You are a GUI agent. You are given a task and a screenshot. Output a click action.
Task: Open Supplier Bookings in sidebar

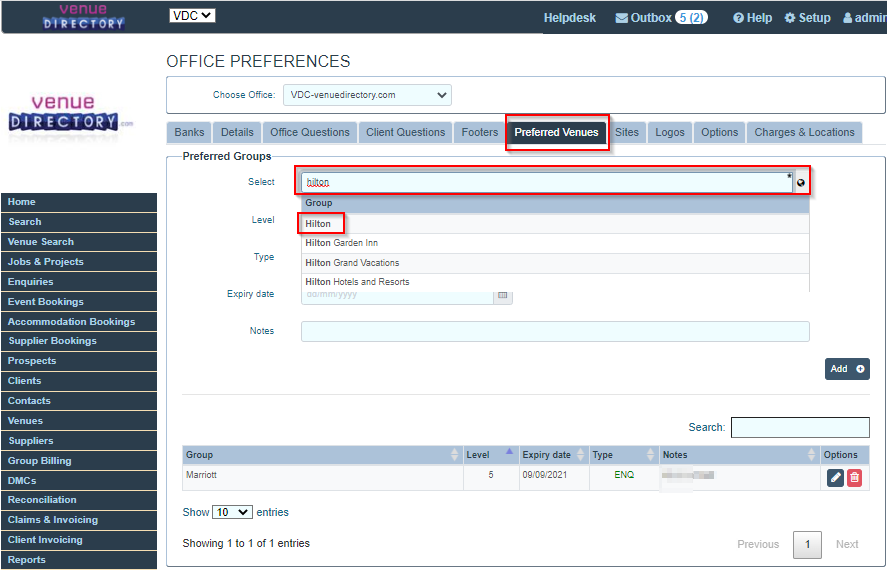coord(79,341)
